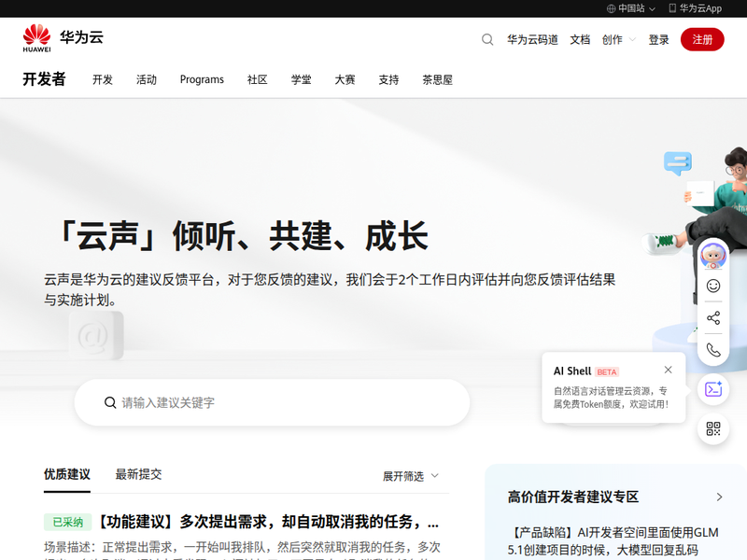The image size is (747, 560).
Task: Focus the 请输入建议关键字 search field
Action: [272, 403]
